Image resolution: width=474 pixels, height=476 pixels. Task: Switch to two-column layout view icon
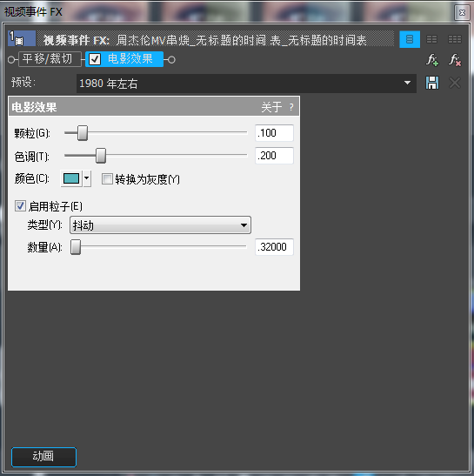point(431,39)
